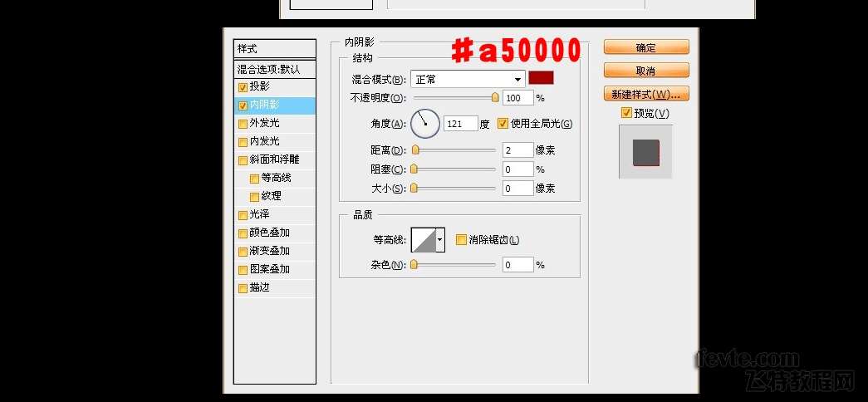Click the 阻塞 choke value field
The width and height of the screenshot is (868, 402).
click(x=518, y=169)
